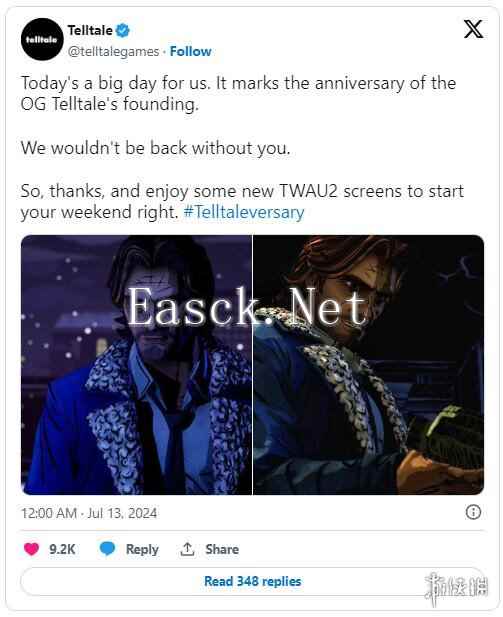
Task: Click the blue verified badge
Action: tap(123, 30)
